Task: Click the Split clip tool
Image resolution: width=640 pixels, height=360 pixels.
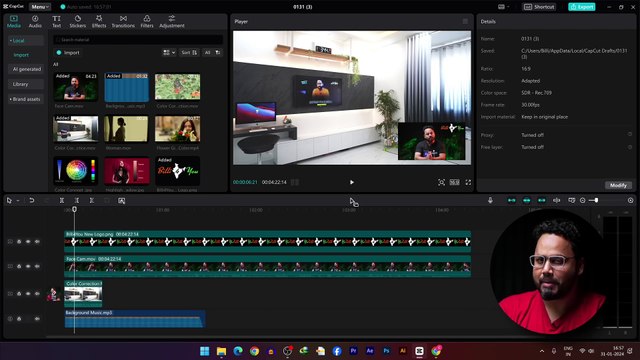Action: pos(62,200)
